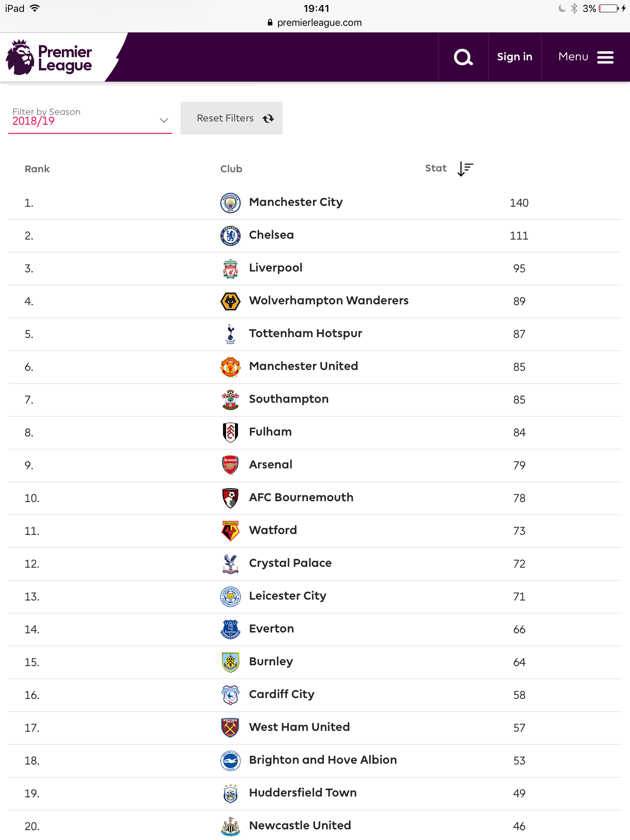Open the Brighton and Hove Albion link
The height and width of the screenshot is (840, 630).
(323, 760)
